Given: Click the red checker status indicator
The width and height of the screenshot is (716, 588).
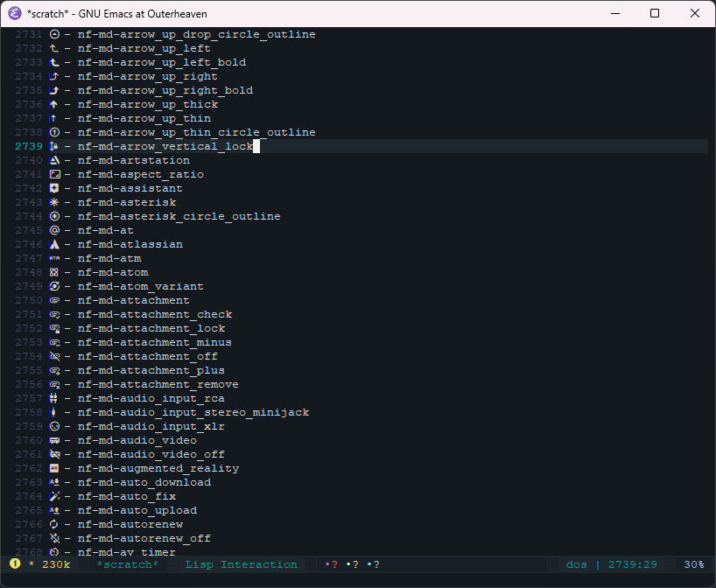Looking at the screenshot, I should coord(332,564).
